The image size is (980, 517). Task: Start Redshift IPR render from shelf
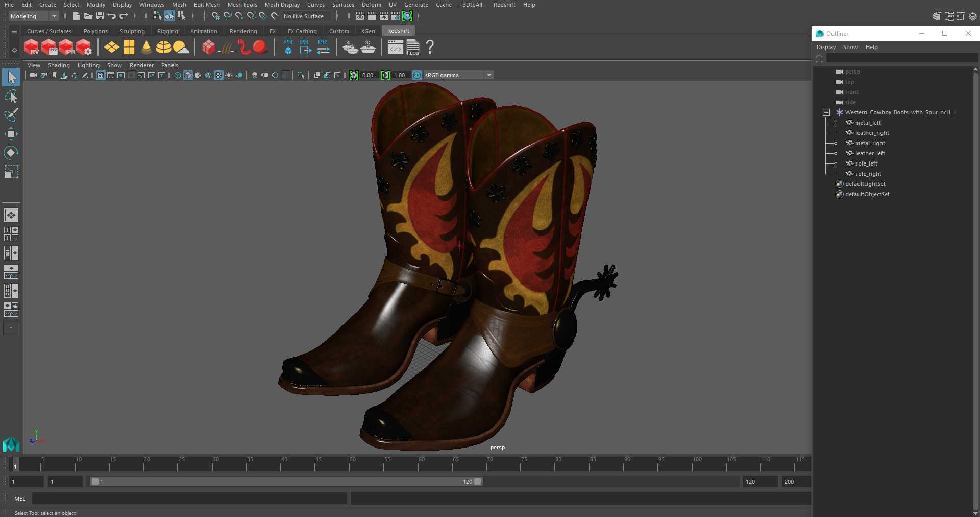[66, 48]
